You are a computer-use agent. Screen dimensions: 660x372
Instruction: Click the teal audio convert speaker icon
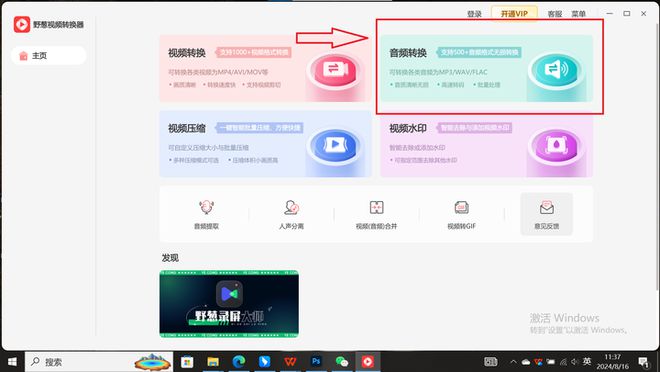(x=556, y=70)
